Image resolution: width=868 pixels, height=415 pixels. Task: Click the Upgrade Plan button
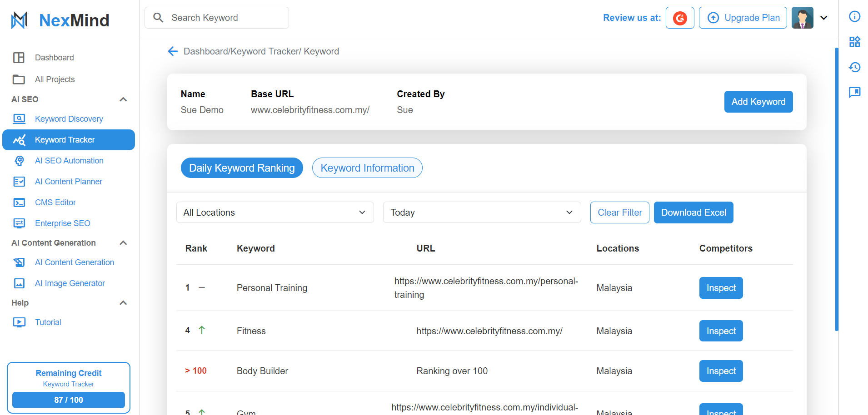pos(743,18)
